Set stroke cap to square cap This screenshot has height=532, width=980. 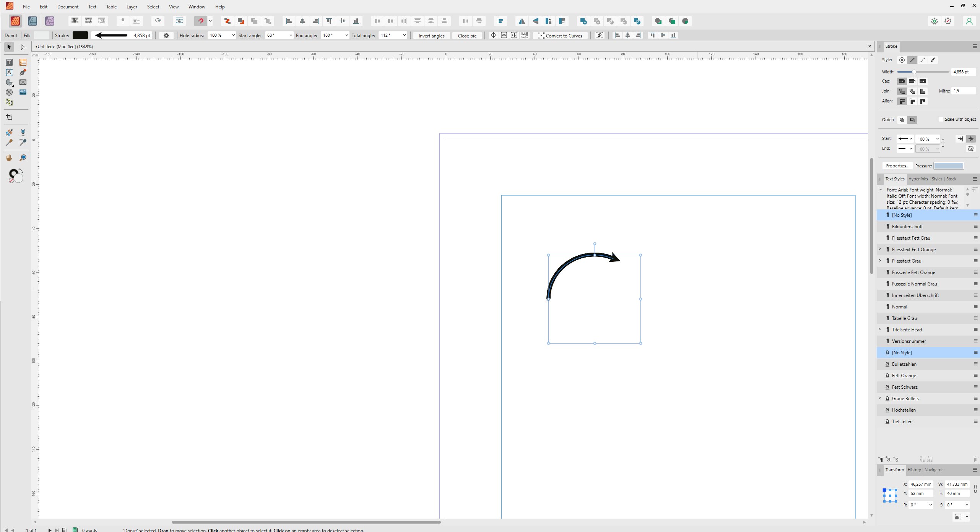(x=923, y=81)
